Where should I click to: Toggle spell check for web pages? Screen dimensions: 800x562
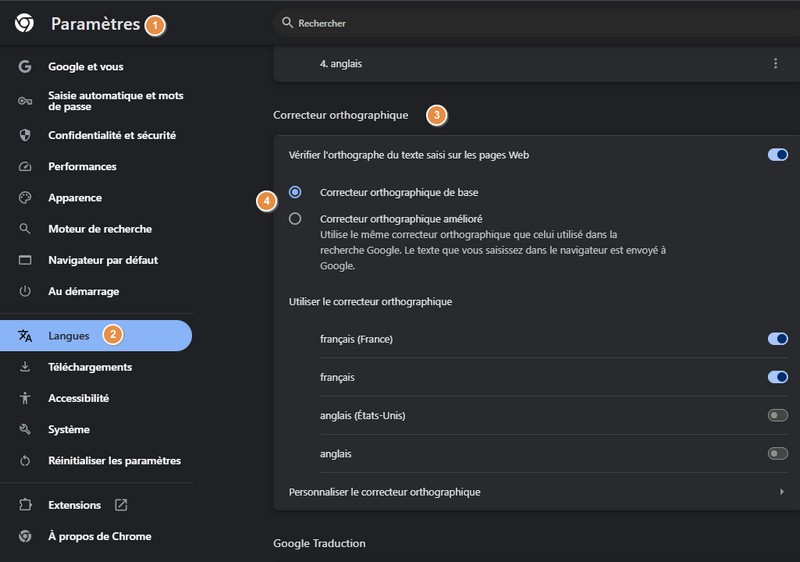point(777,155)
